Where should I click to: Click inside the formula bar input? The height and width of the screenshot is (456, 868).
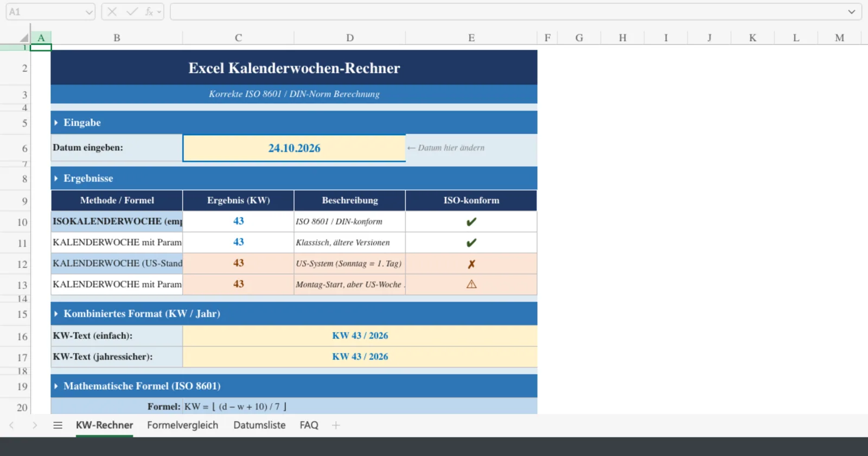point(507,12)
